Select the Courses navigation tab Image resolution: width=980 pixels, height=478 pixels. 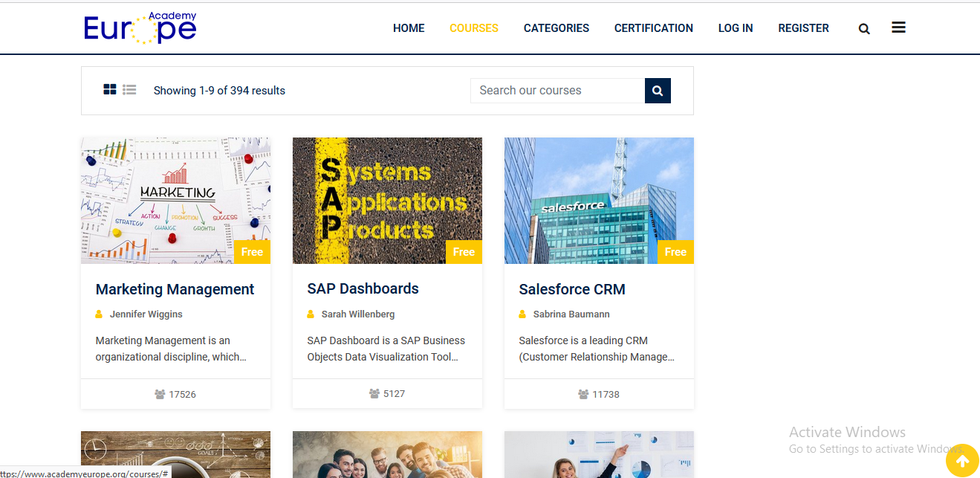coord(473,28)
